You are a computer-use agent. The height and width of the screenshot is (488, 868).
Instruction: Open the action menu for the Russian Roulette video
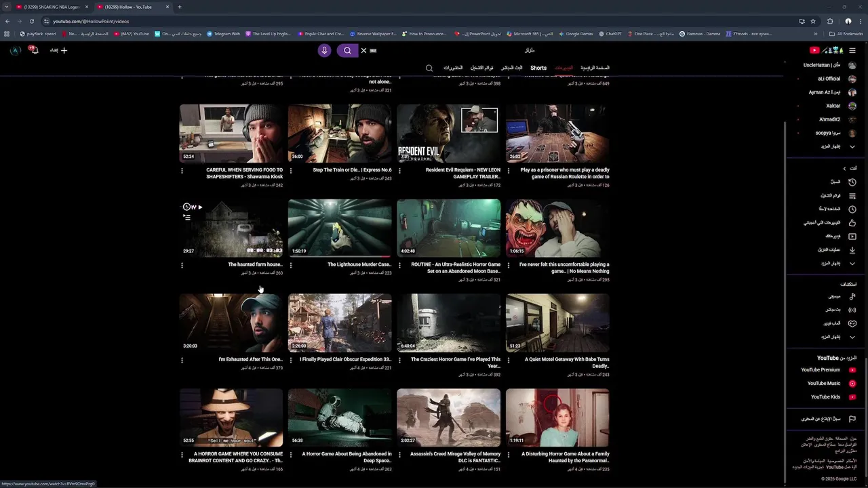[x=508, y=171]
